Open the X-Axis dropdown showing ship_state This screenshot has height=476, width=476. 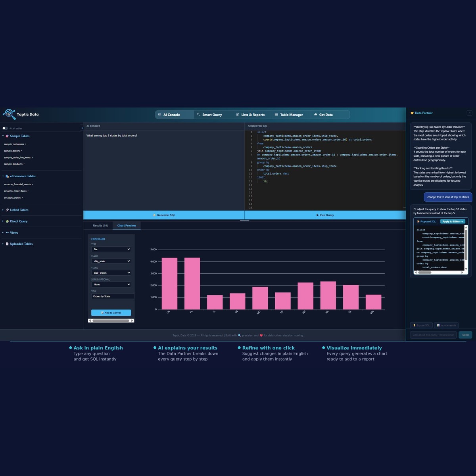click(x=111, y=261)
